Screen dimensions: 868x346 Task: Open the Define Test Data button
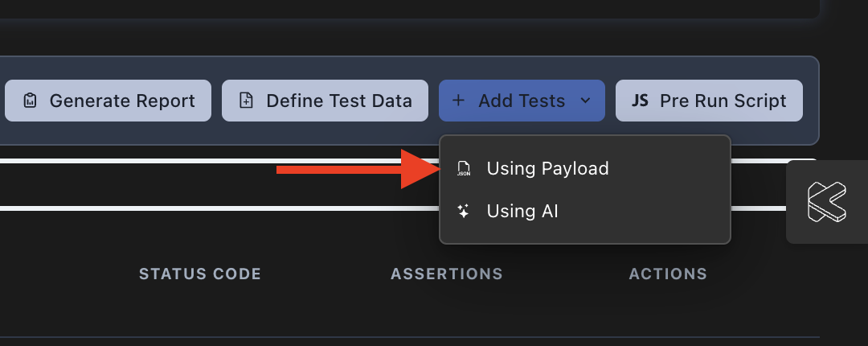tap(338, 101)
